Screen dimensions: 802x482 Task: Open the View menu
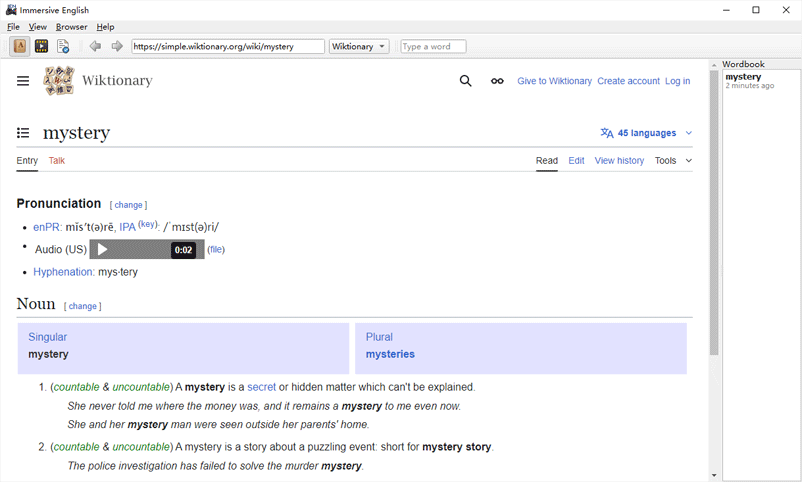[37, 27]
